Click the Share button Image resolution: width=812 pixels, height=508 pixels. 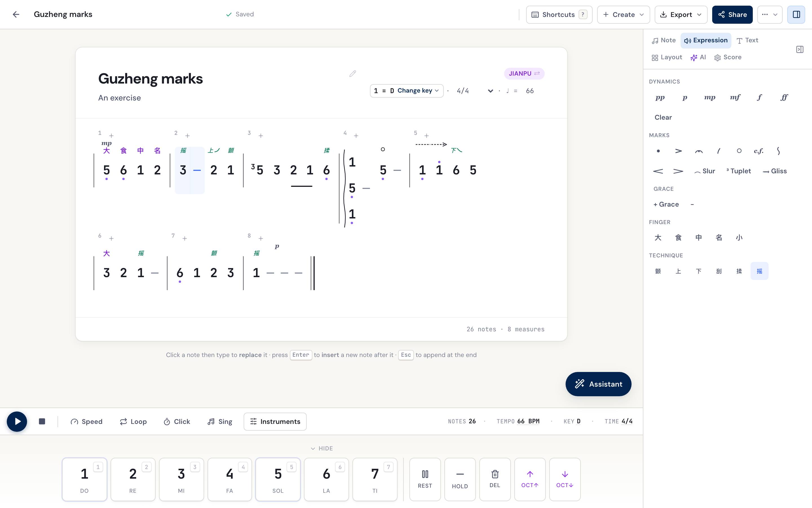pyautogui.click(x=732, y=14)
